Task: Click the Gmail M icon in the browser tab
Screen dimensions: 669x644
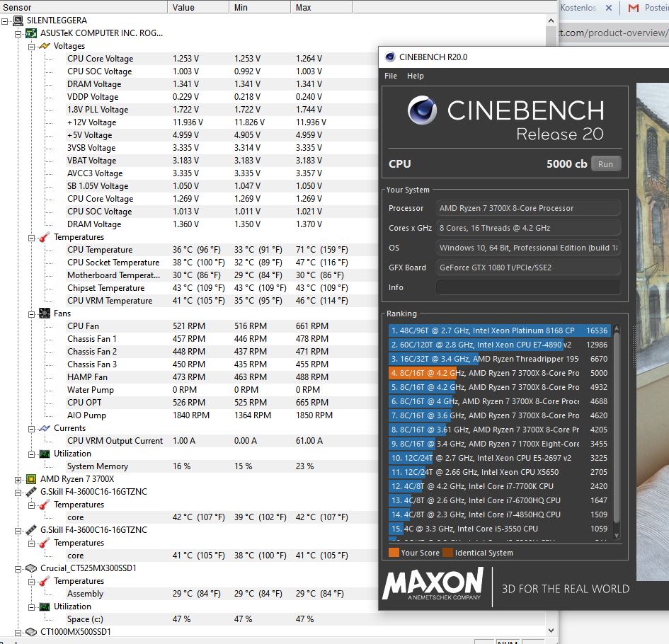Action: (x=634, y=8)
